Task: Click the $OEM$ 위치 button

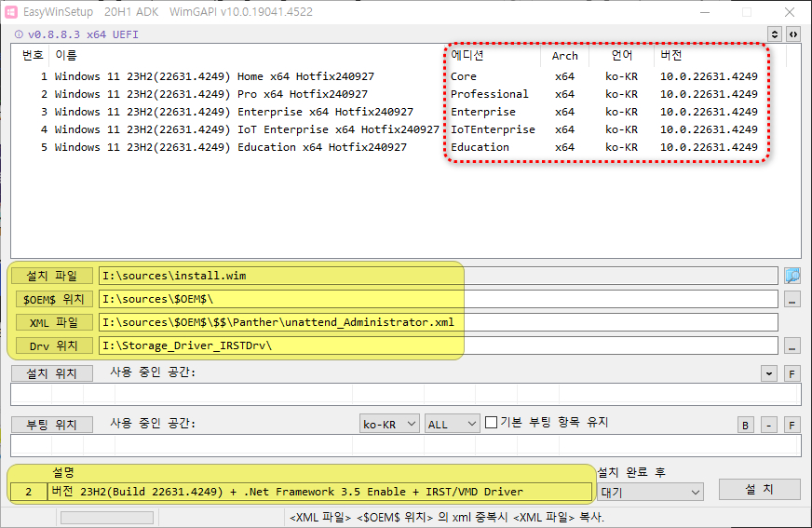Action: [54, 299]
